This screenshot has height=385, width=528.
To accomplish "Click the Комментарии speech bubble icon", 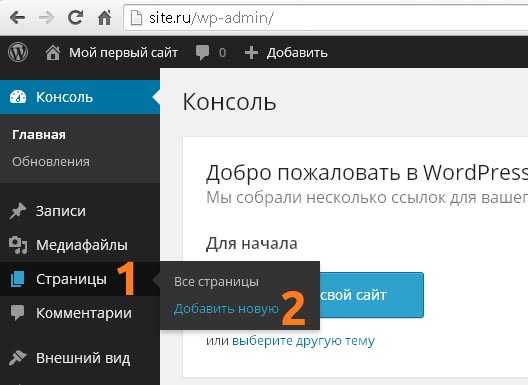I will [x=18, y=313].
